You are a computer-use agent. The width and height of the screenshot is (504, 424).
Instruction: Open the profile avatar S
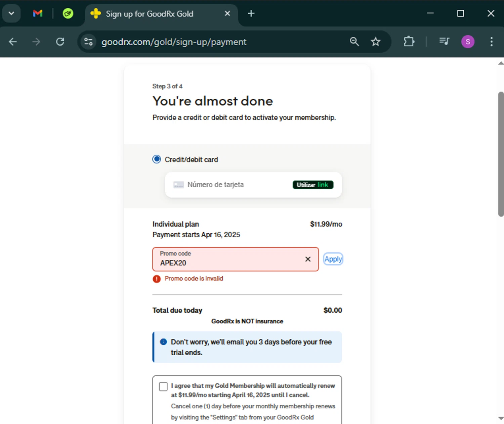point(468,42)
